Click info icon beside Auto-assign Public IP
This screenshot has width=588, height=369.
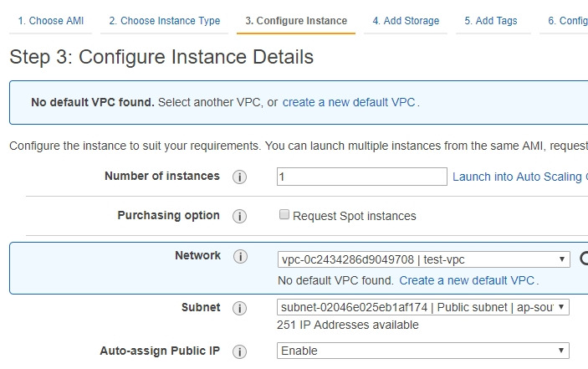pyautogui.click(x=239, y=351)
